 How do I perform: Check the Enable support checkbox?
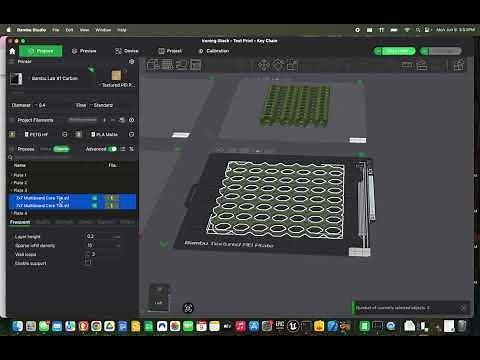[88, 263]
